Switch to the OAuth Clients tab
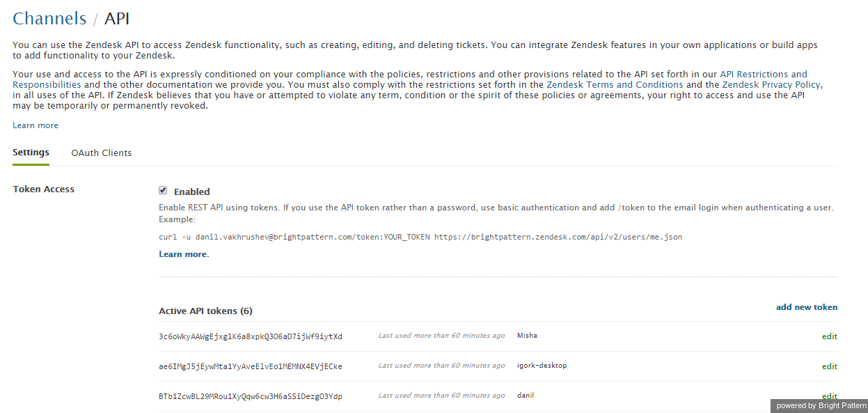Screen dimensions: 868x413 click(101, 153)
